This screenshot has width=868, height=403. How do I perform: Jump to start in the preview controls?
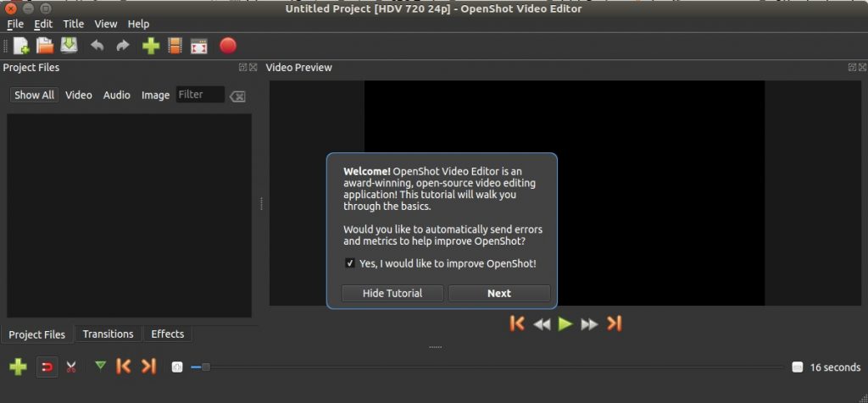517,324
